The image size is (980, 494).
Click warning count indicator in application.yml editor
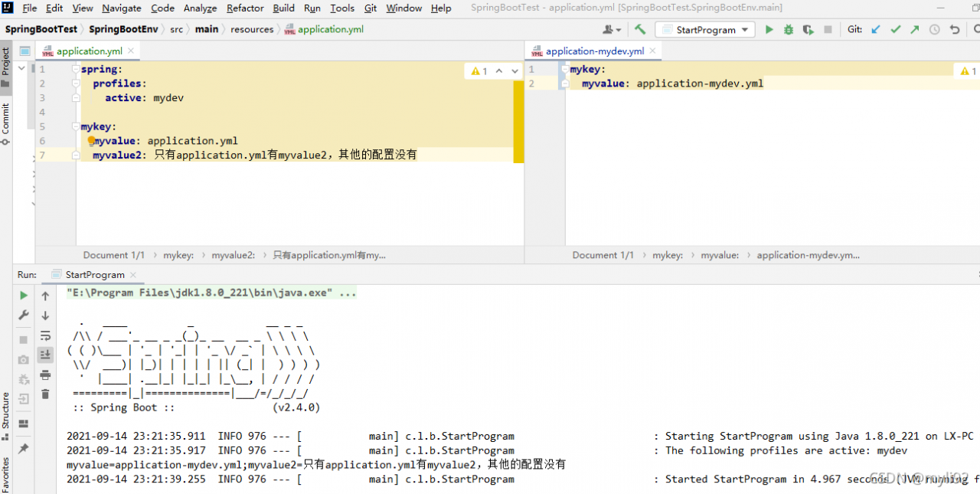[479, 70]
